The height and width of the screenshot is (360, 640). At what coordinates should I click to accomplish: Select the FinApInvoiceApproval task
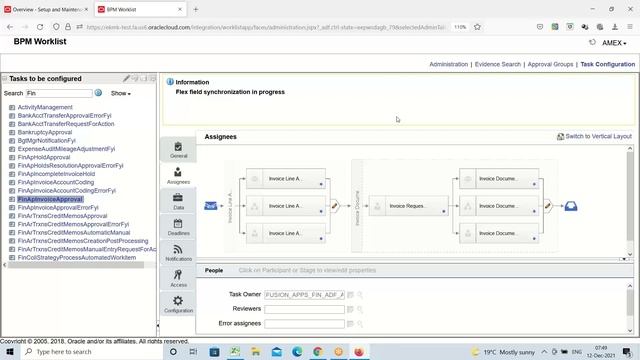click(x=50, y=199)
